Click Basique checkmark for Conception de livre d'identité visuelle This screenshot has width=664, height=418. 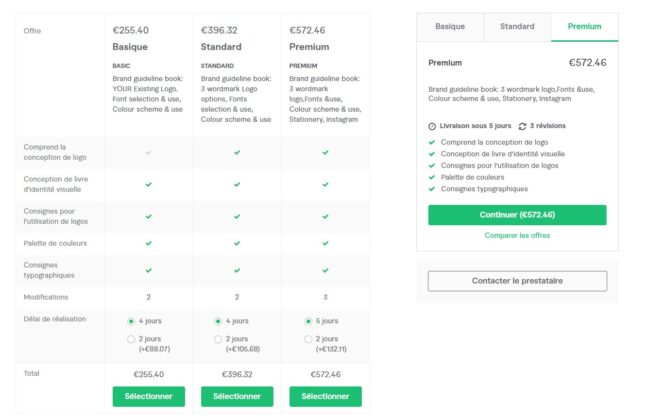149,184
